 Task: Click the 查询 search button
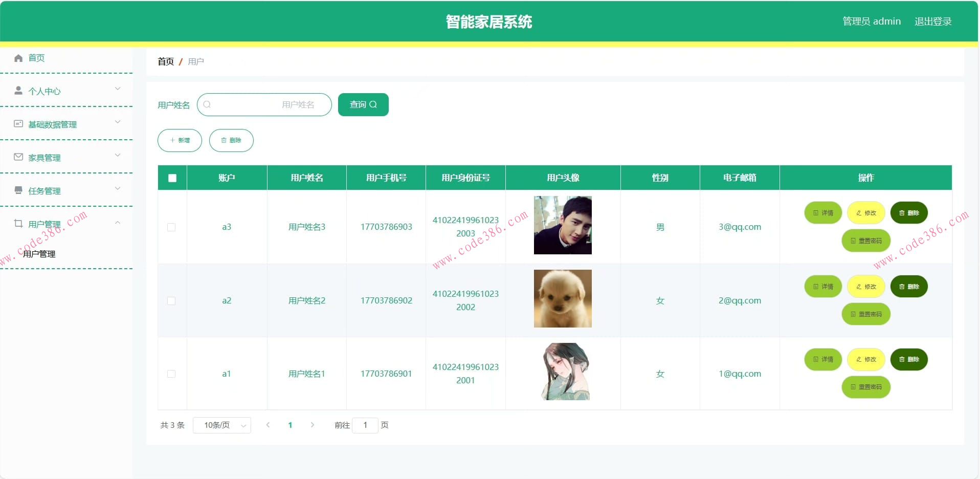(x=363, y=104)
